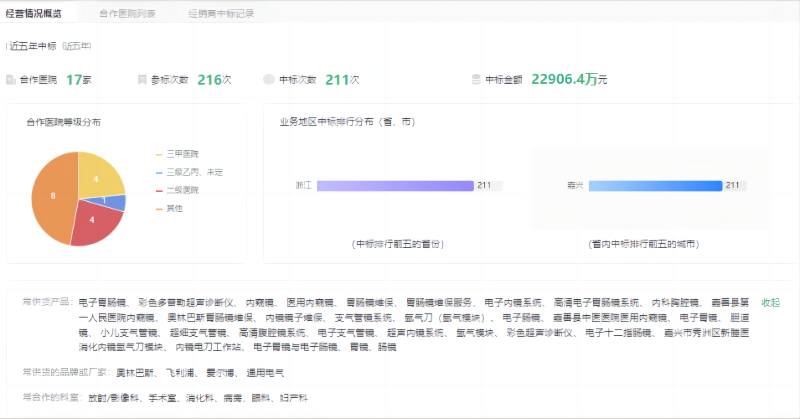
Task: Click (省内中标排行前五的城市) caption
Action: point(643,244)
